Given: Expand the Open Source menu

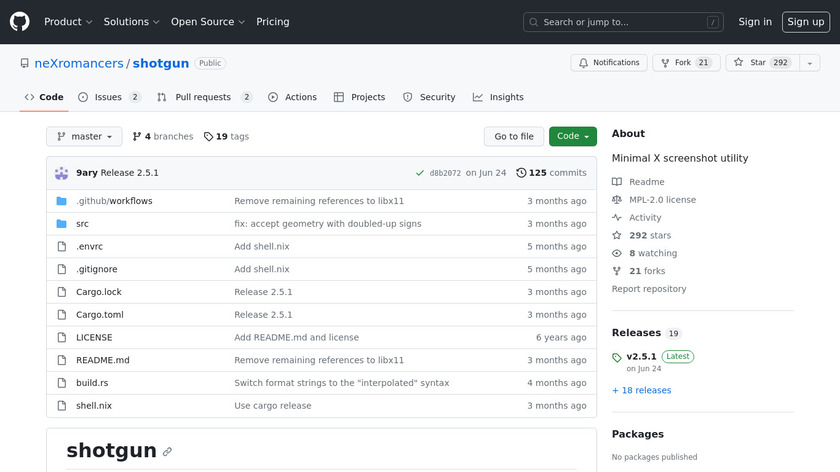Looking at the screenshot, I should (x=207, y=22).
